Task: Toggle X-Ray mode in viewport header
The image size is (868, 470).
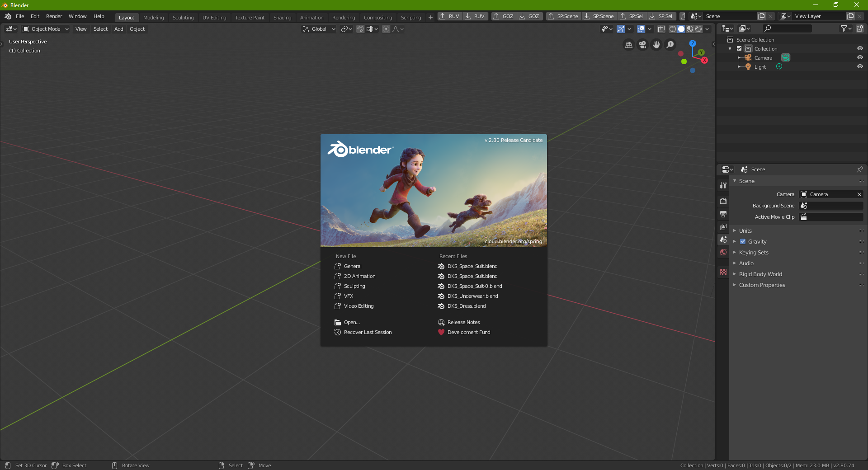Action: click(x=661, y=29)
